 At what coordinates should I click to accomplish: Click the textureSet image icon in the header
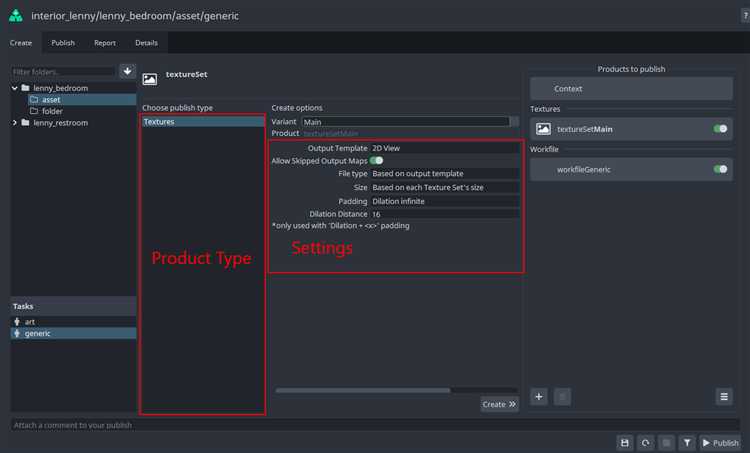(150, 79)
